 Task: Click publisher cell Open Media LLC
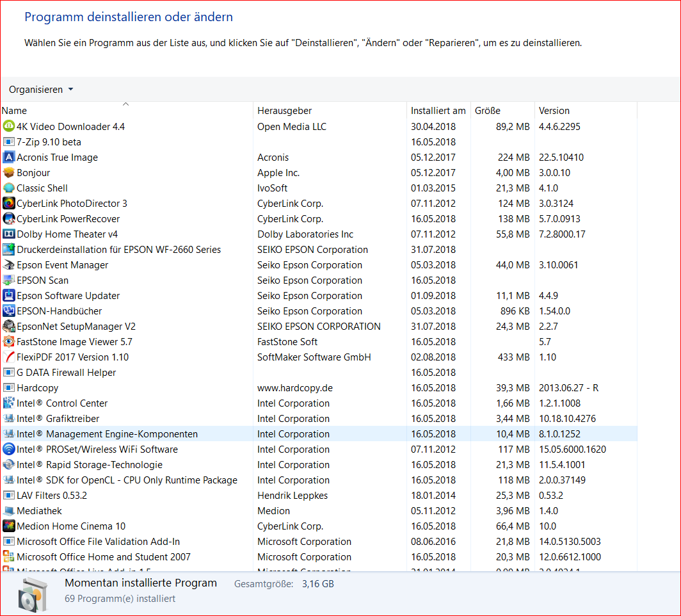click(291, 126)
